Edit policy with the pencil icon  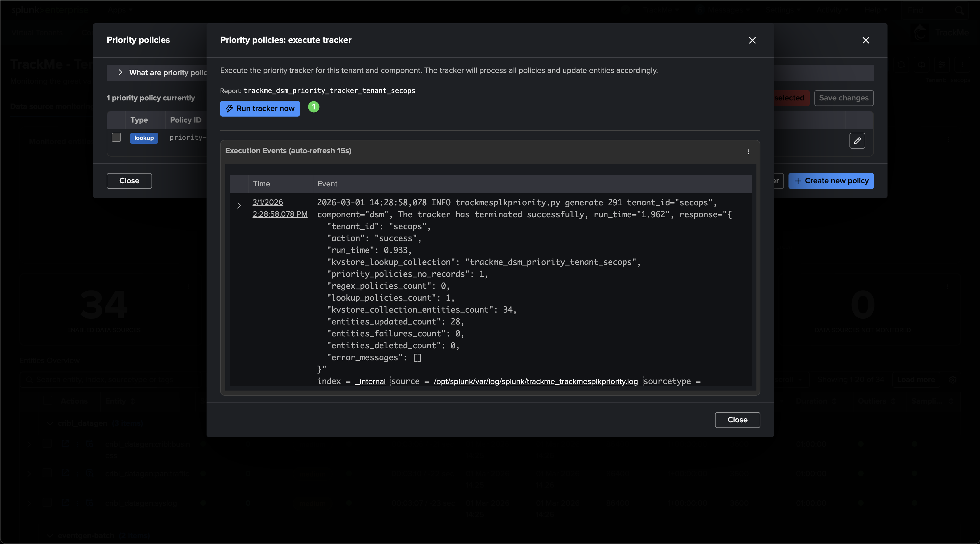pos(857,141)
